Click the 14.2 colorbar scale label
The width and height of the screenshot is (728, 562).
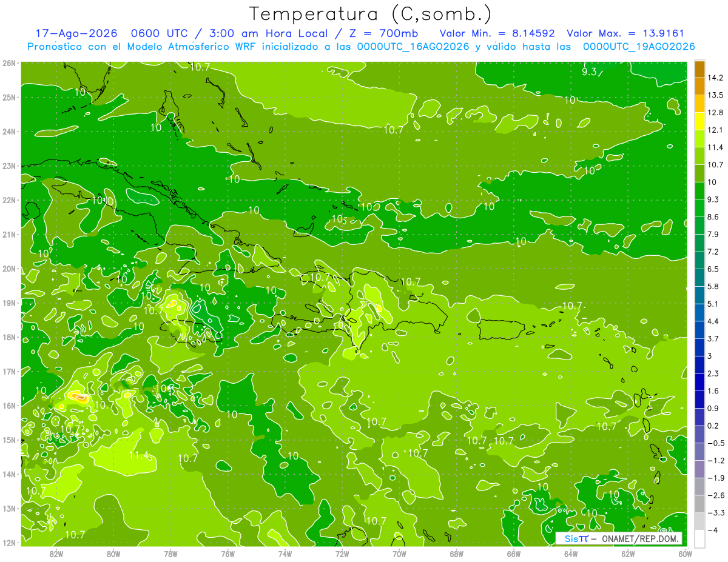pyautogui.click(x=715, y=78)
